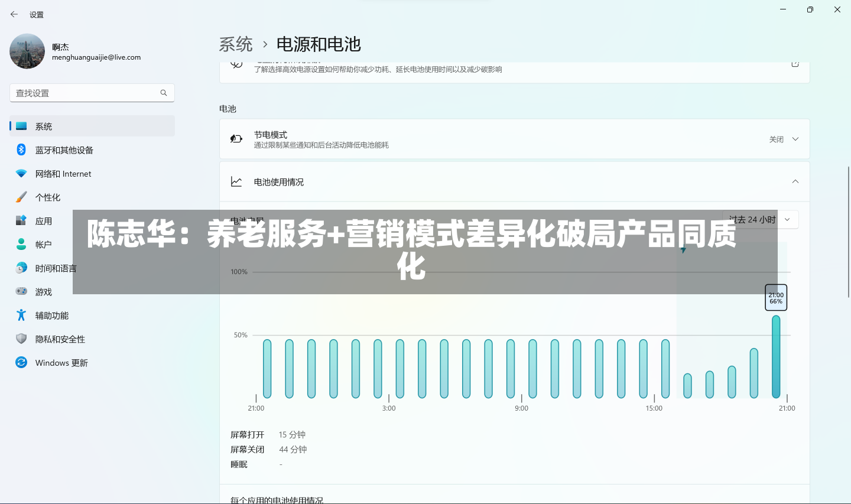Select 系统 in the sidebar

[x=92, y=126]
